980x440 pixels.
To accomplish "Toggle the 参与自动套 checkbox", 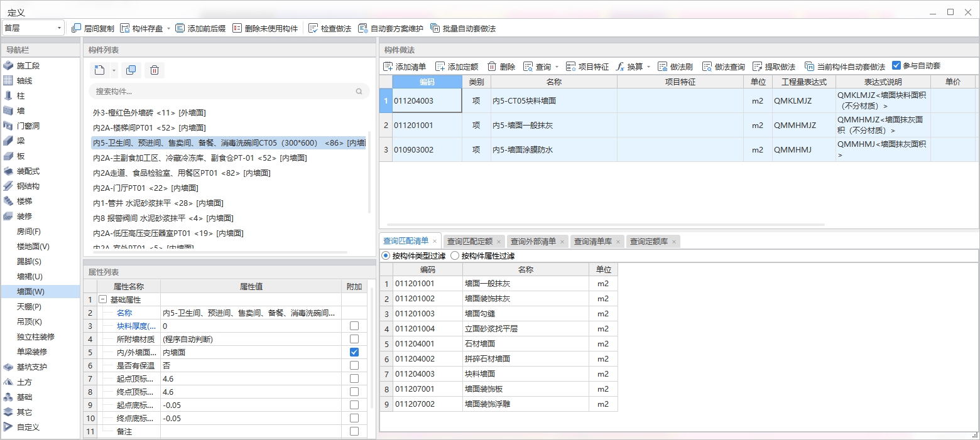I will [x=896, y=65].
